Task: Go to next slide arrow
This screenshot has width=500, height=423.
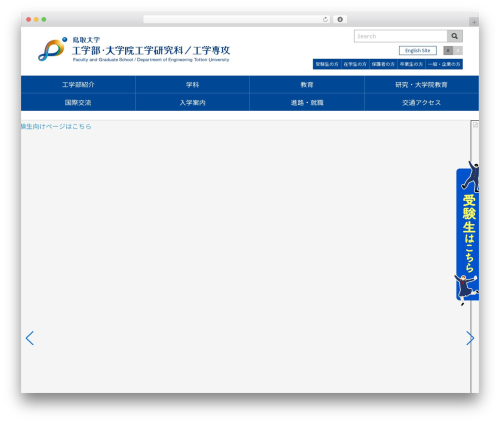Action: point(470,338)
